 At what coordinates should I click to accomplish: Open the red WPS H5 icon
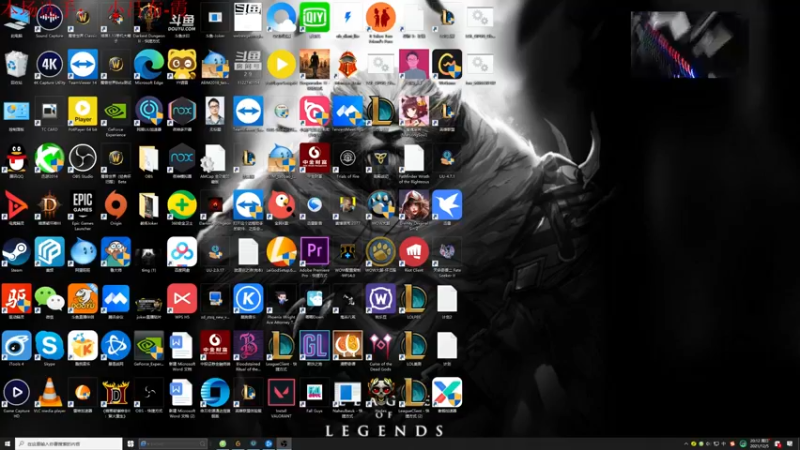(x=182, y=299)
